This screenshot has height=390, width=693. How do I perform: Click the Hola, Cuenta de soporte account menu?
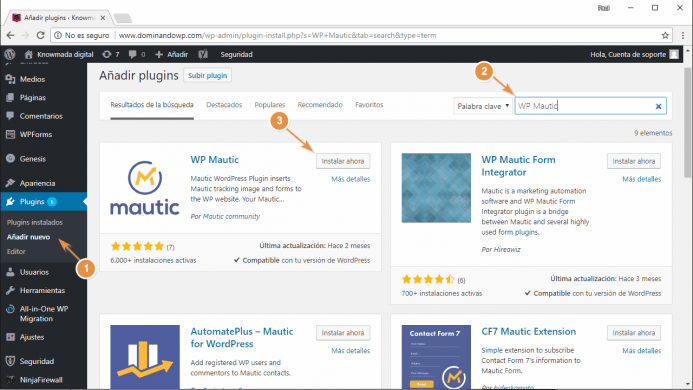pos(634,54)
